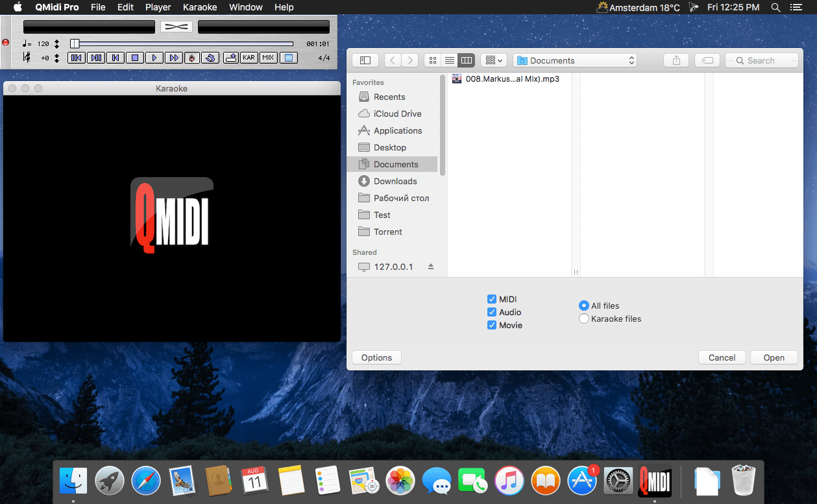Image resolution: width=817 pixels, height=504 pixels.
Task: Open Spotlight search in the menu bar
Action: click(775, 7)
